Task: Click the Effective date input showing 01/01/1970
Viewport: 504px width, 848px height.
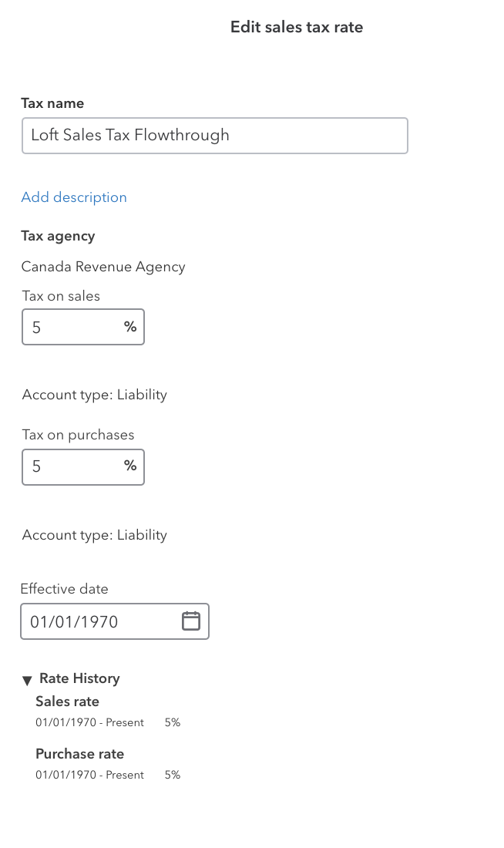Action: point(100,621)
